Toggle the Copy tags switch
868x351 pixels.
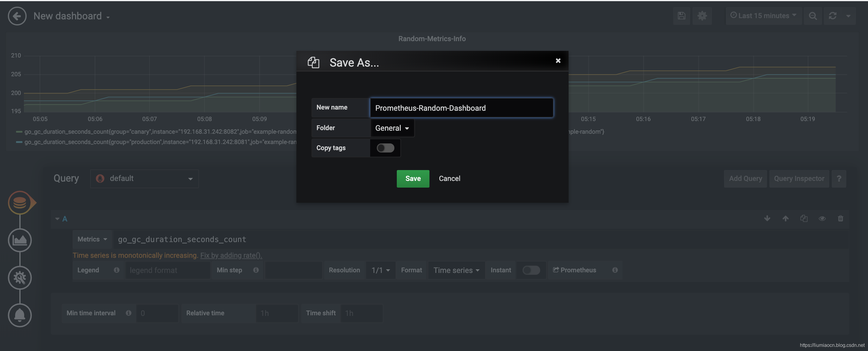click(385, 148)
